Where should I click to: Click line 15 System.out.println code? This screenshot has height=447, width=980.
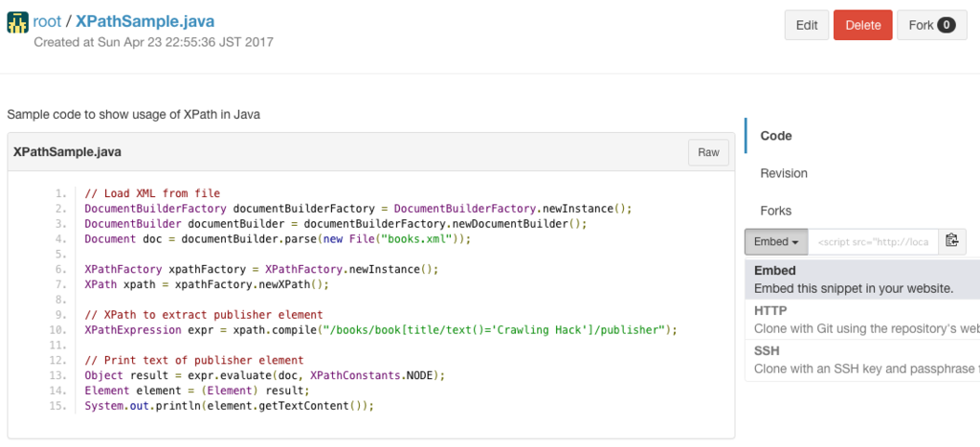pos(229,407)
